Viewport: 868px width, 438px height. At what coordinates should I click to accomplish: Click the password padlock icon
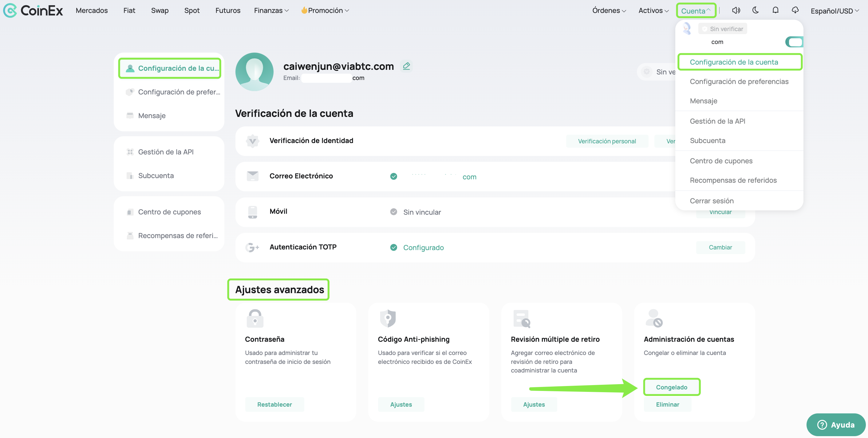pos(255,318)
